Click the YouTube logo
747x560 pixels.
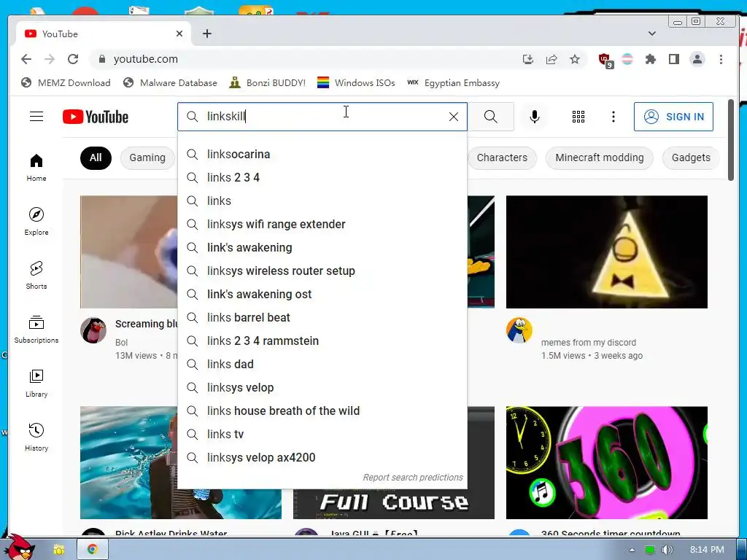coord(96,117)
